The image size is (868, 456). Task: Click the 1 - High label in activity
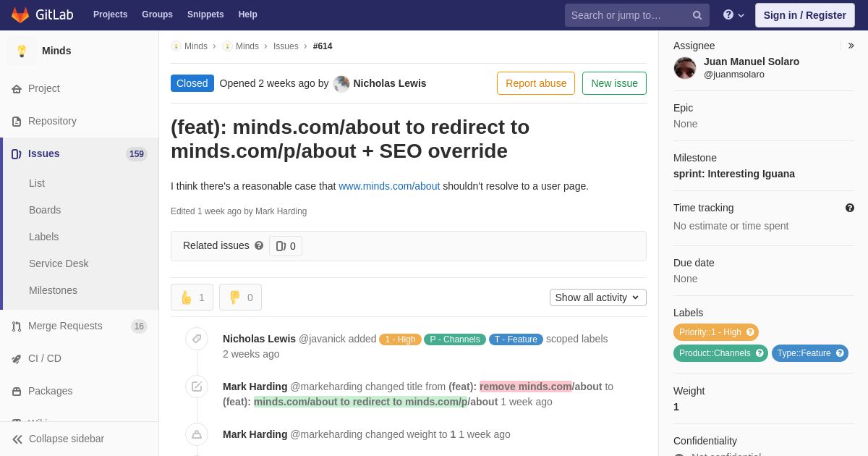[400, 339]
